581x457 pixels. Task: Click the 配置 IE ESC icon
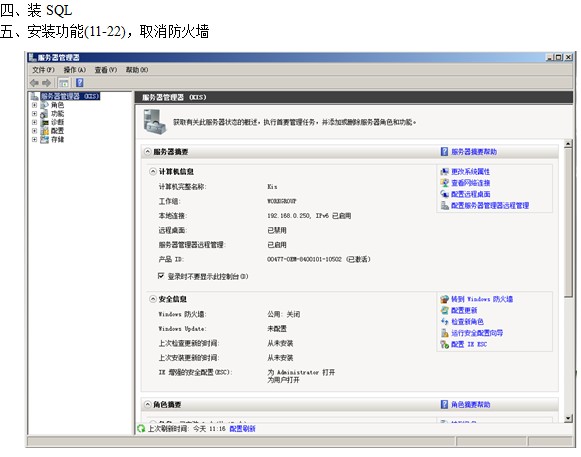tap(445, 344)
